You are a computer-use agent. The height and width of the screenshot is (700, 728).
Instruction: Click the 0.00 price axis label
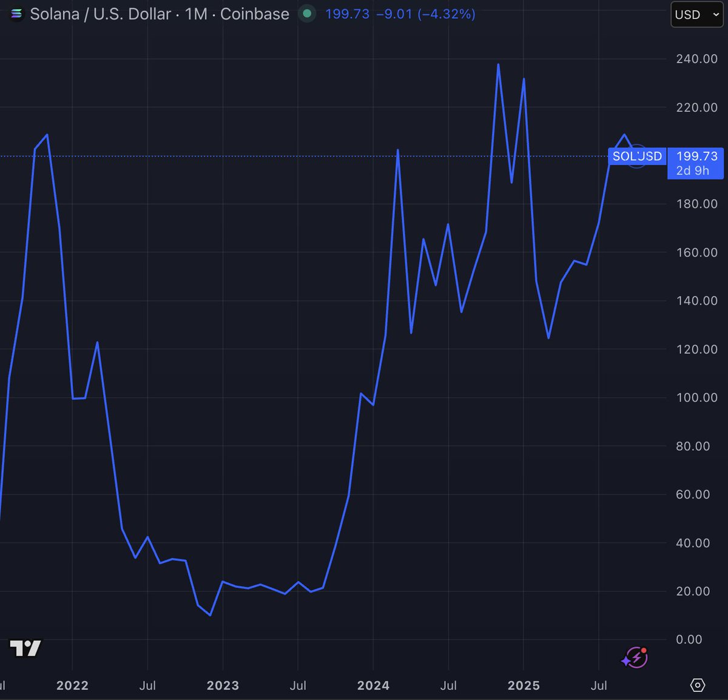689,639
